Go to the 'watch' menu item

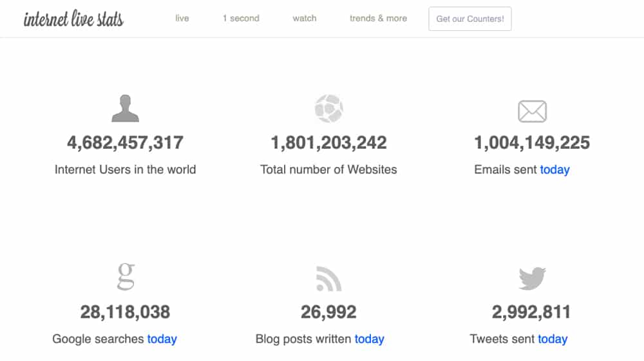pos(305,18)
